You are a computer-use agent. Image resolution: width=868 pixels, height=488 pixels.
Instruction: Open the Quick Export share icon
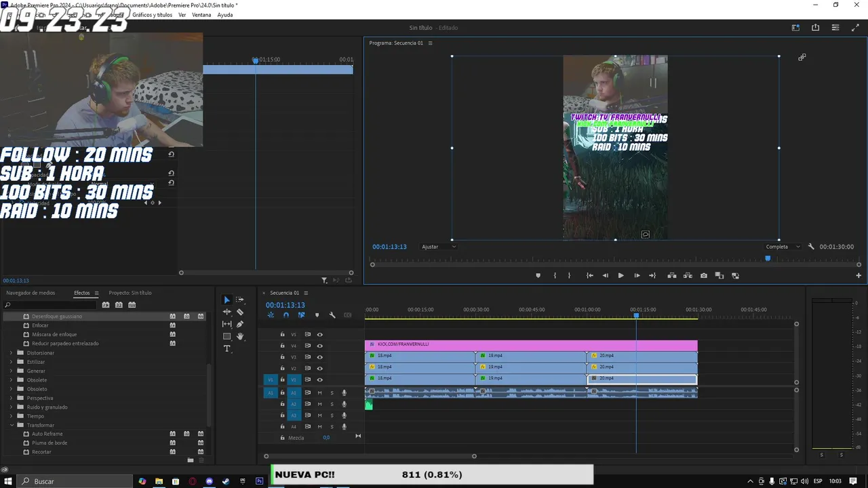pyautogui.click(x=815, y=28)
